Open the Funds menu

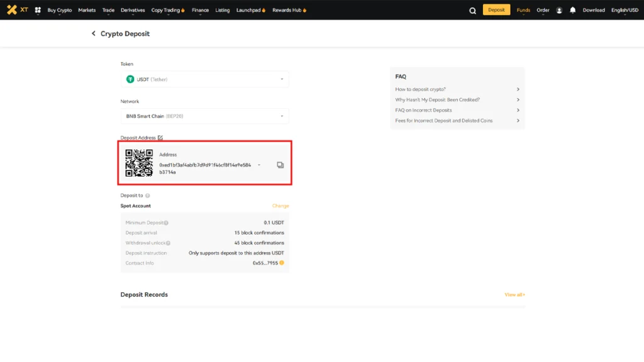pos(523,10)
